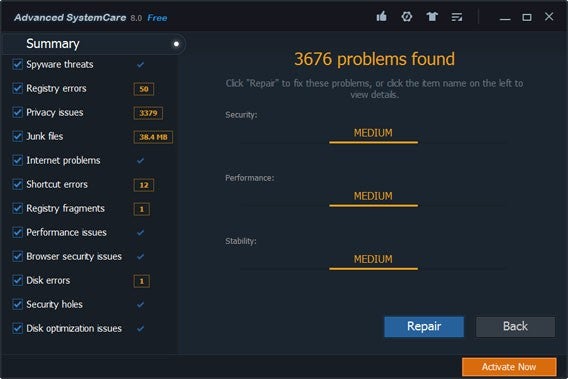Maximize the Advanced SystemCare window
This screenshot has width=568, height=379.
coord(527,17)
